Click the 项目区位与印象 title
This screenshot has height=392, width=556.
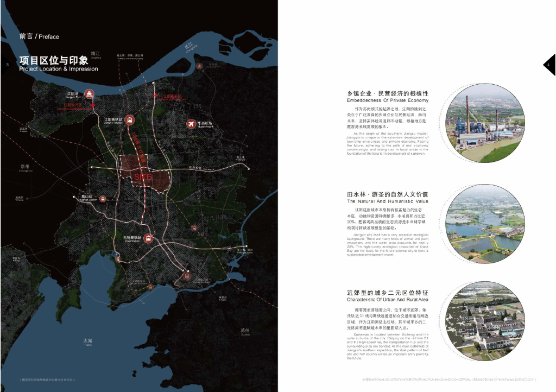coord(54,60)
